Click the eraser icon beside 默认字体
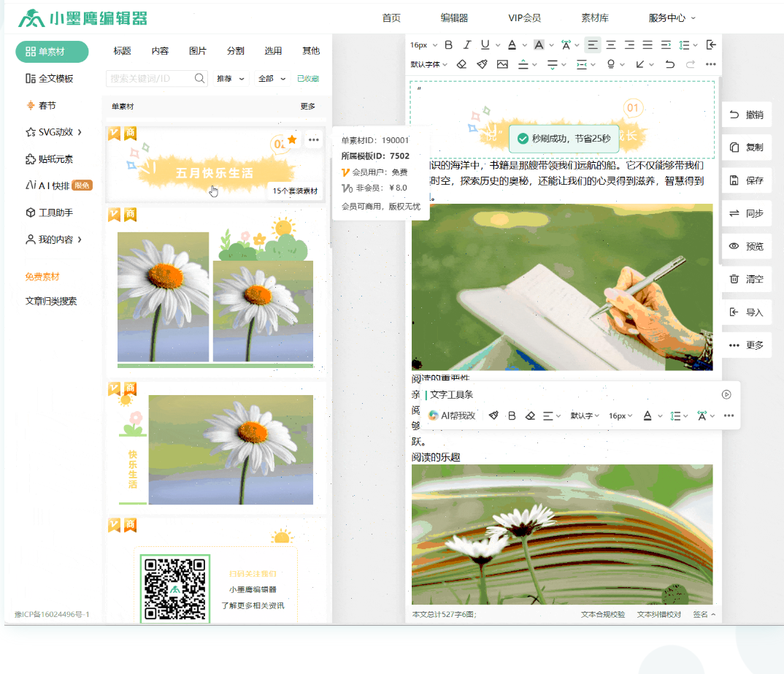The width and height of the screenshot is (784, 674). point(461,64)
